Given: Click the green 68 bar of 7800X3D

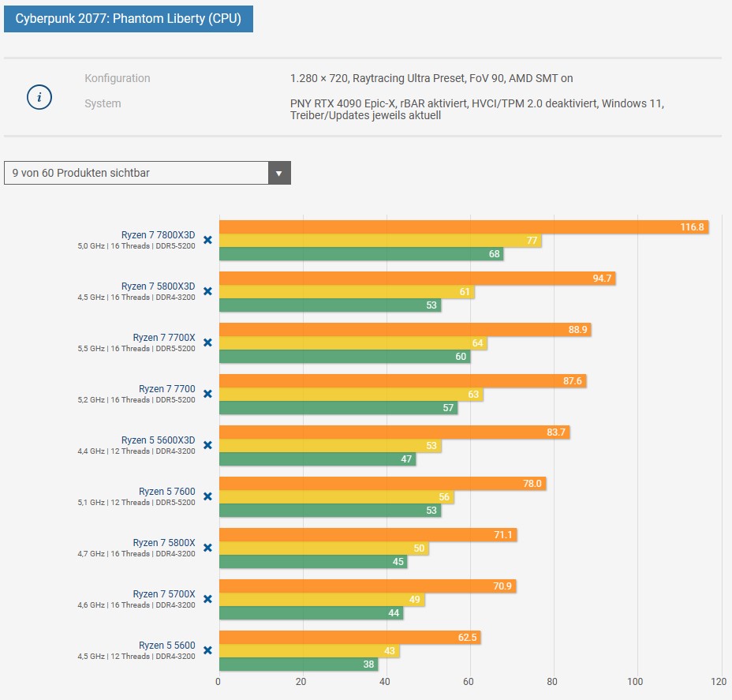Looking at the screenshot, I should (361, 254).
